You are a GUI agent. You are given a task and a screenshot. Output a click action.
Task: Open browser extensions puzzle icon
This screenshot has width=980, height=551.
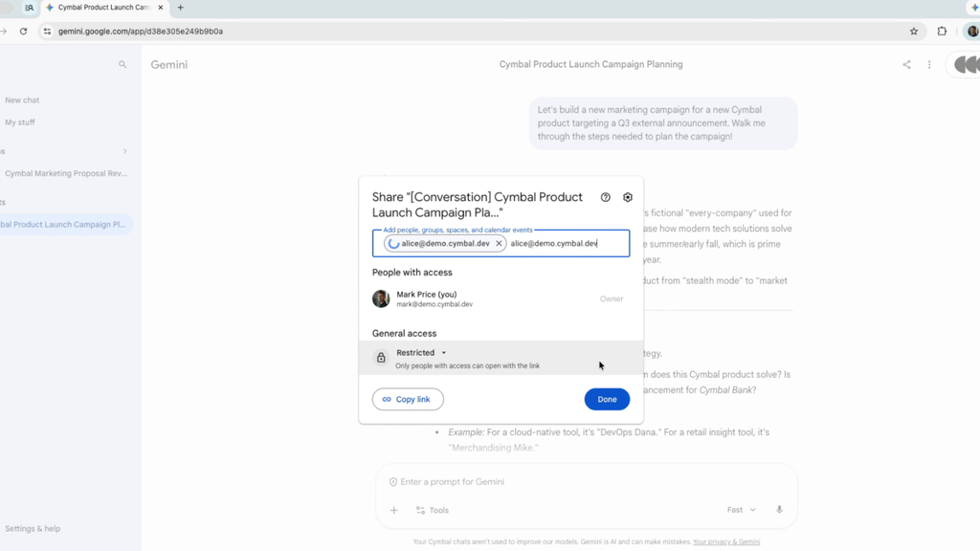tap(942, 32)
